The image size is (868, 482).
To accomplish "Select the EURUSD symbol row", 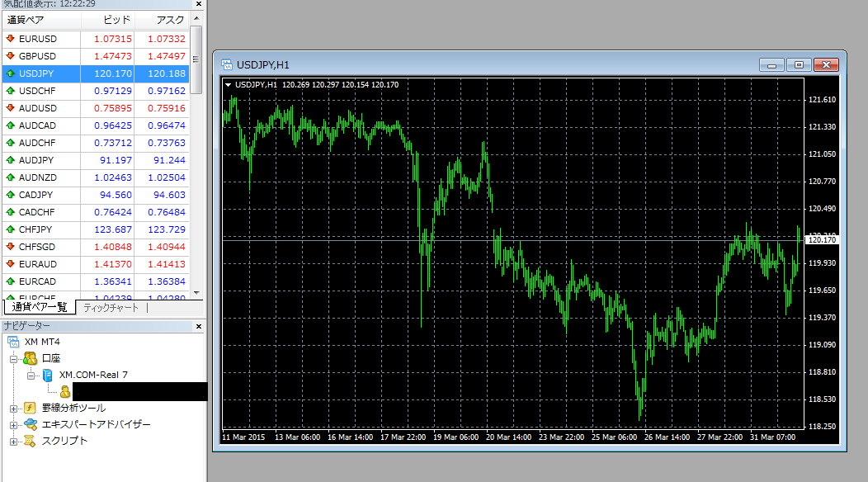I will pyautogui.click(x=96, y=39).
